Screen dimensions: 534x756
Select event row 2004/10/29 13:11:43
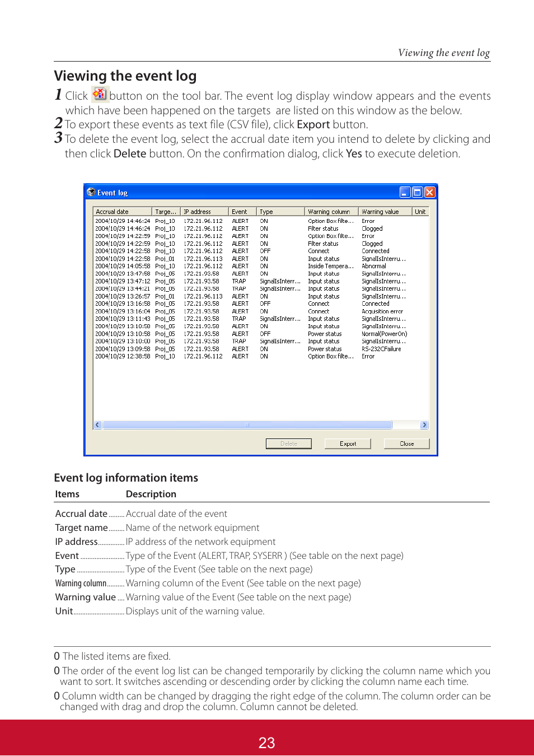point(261,319)
